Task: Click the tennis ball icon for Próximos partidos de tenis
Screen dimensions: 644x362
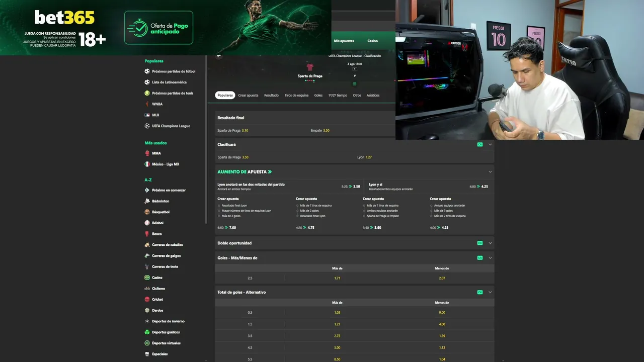Action: point(147,93)
